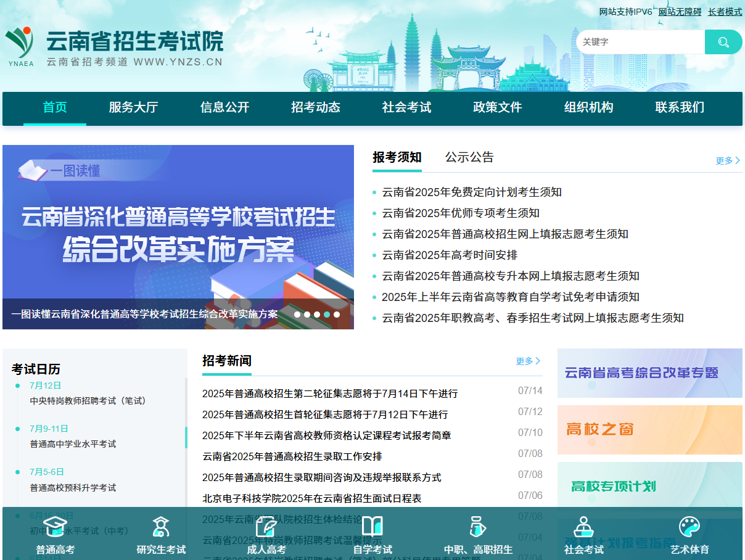Click the 考试日历 heading

36,369
